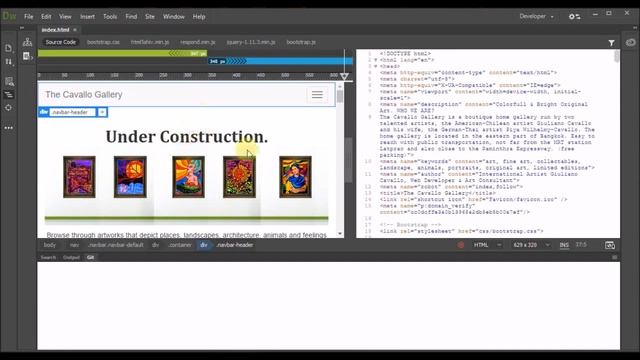Click the live view scroll down arrow
This screenshot has width=640, height=360.
coord(340,234)
